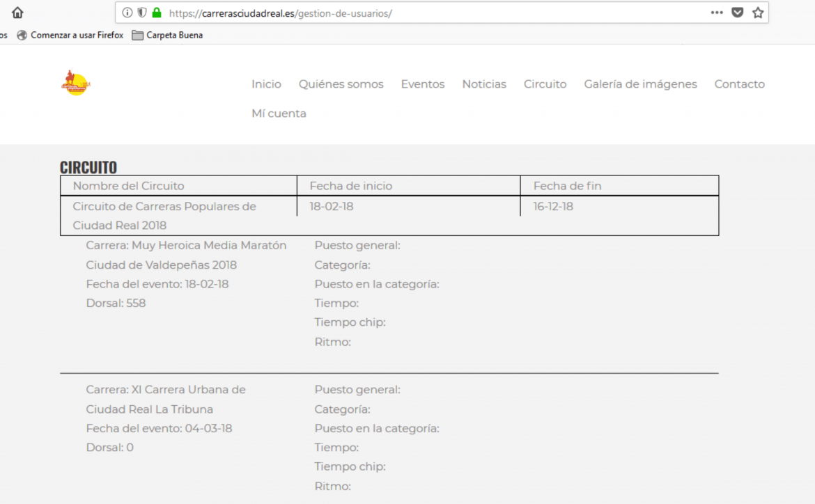Click Dorsal: 0 text

109,448
